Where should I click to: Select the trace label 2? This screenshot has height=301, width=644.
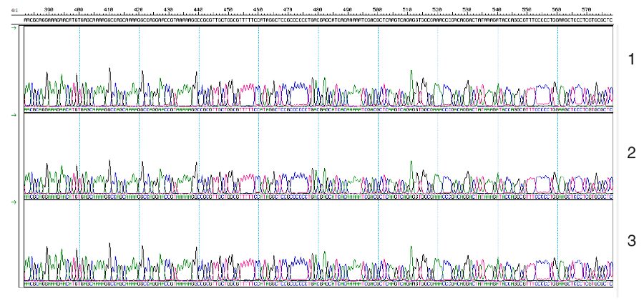coord(631,152)
